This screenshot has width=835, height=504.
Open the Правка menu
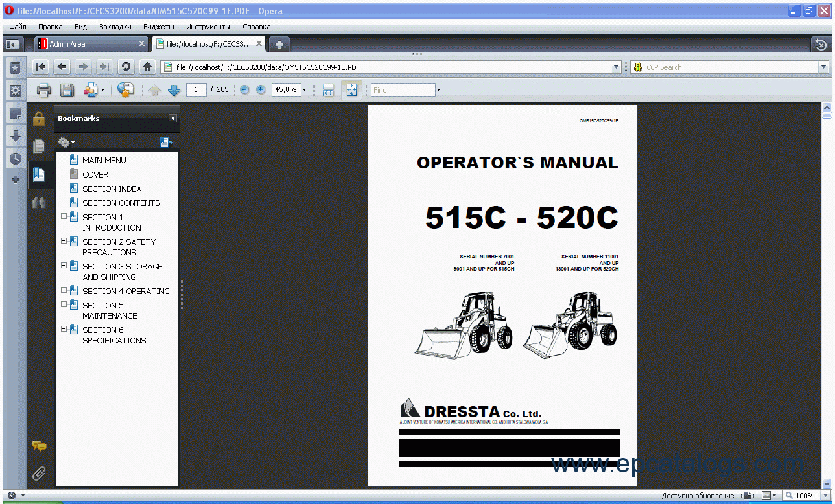[50, 27]
